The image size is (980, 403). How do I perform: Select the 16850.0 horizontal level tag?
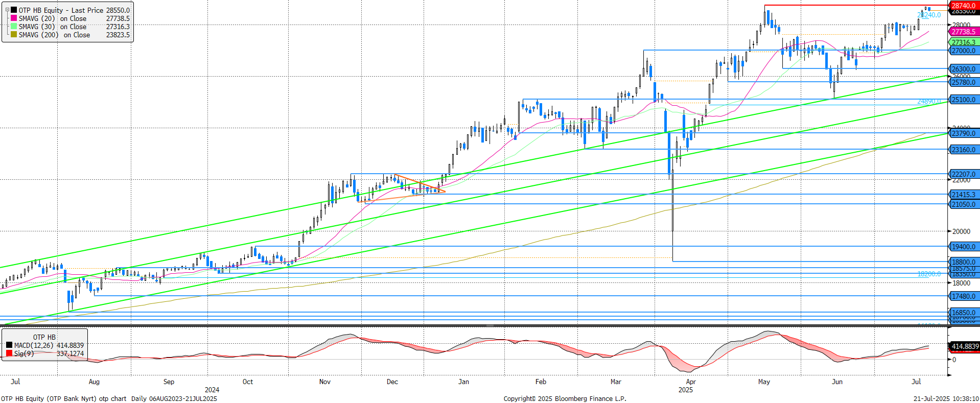click(964, 313)
